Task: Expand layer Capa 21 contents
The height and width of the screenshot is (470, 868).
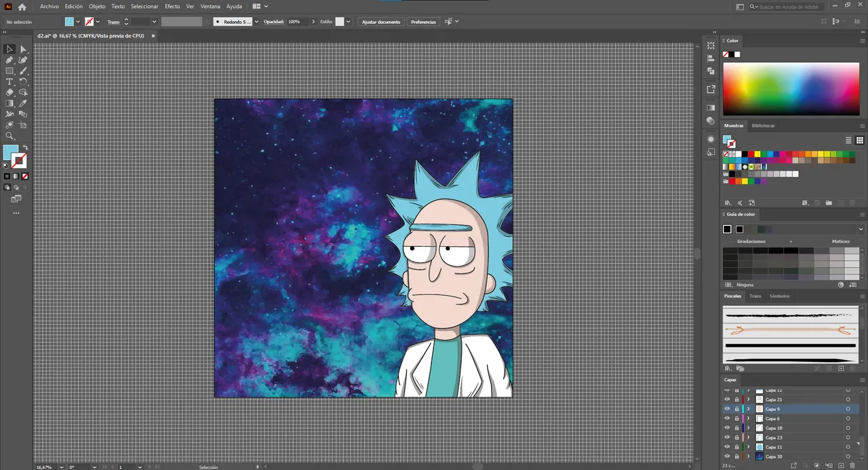Action: [749, 399]
